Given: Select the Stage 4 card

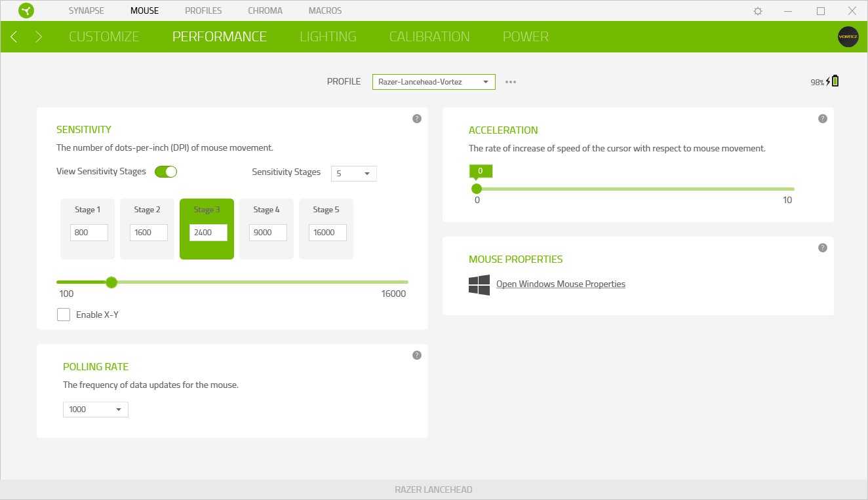Looking at the screenshot, I should [x=267, y=229].
